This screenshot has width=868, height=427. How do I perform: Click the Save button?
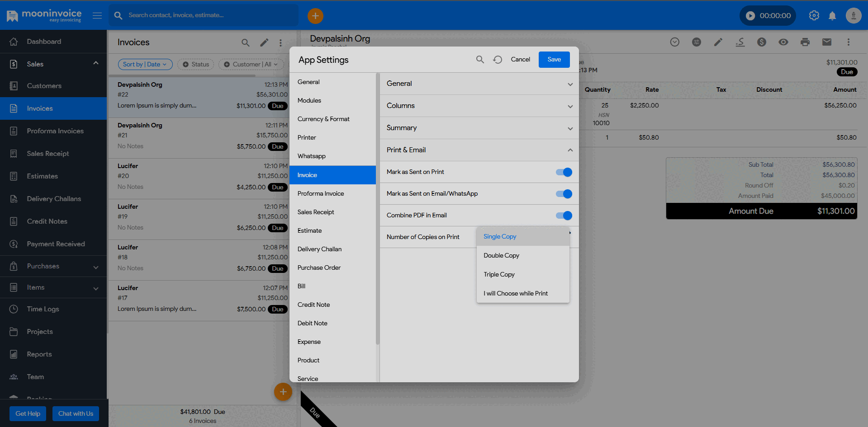(554, 60)
